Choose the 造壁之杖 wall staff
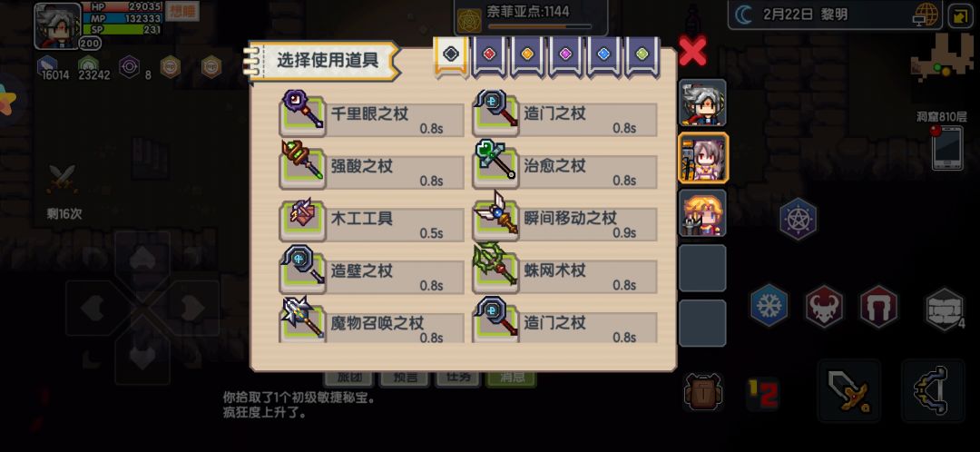This screenshot has height=452, width=980. tap(371, 271)
